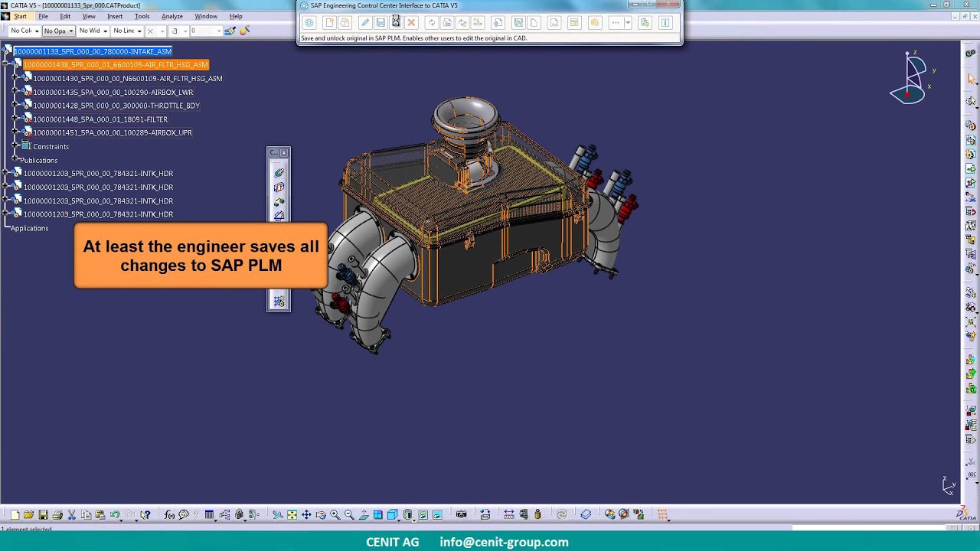The height and width of the screenshot is (551, 980).
Task: Open the View menu
Action: 89,16
